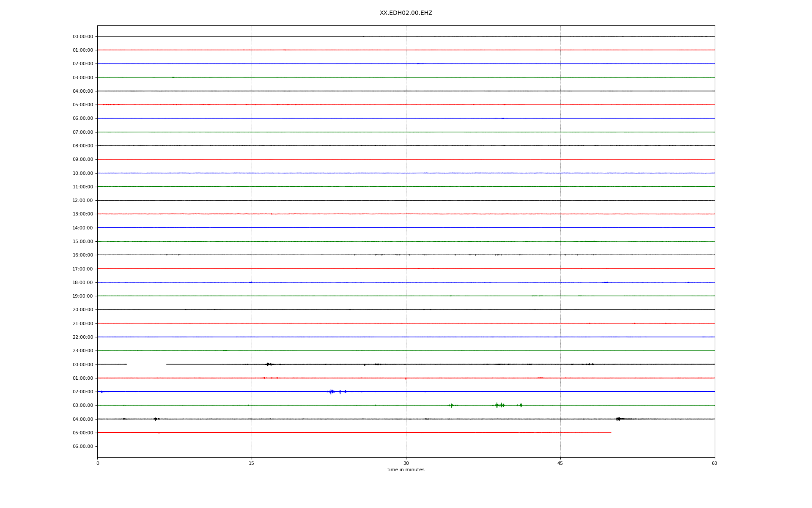This screenshot has width=812, height=508.
Task: Click the green burst near minute 34
Action: tap(452, 405)
